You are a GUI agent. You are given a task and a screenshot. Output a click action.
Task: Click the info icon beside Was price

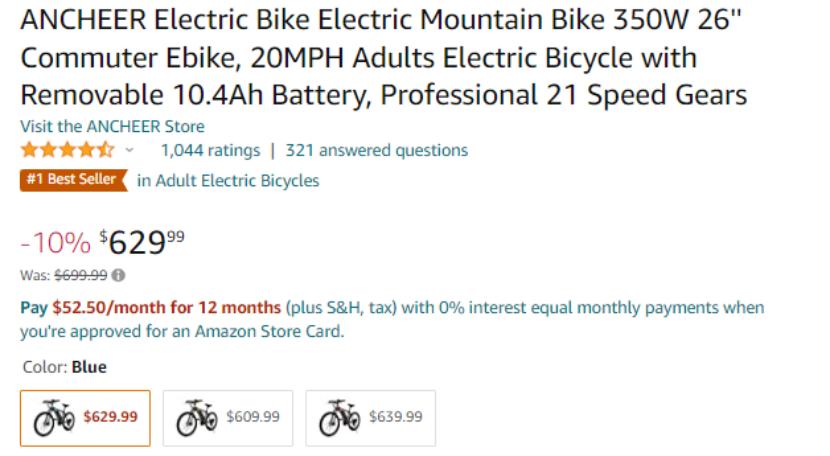click(x=118, y=275)
